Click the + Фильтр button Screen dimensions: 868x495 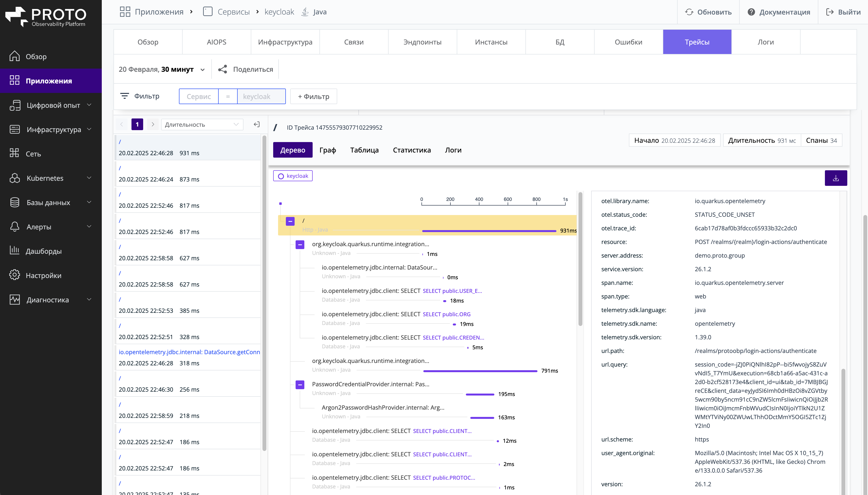(313, 96)
